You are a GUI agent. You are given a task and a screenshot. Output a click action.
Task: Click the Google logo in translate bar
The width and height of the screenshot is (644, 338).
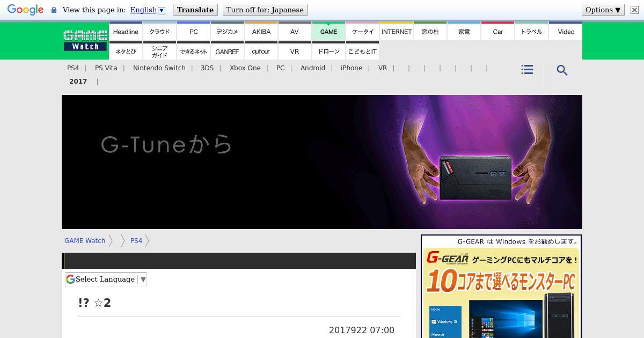25,10
